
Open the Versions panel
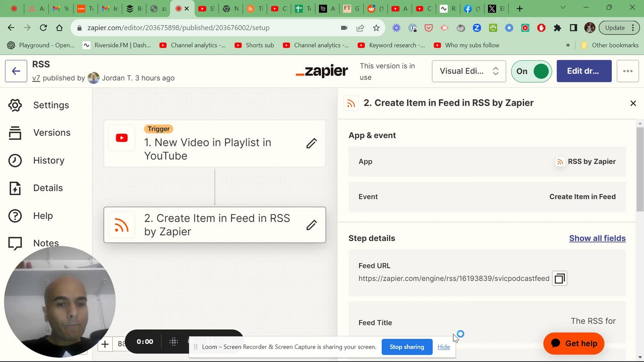point(39,133)
